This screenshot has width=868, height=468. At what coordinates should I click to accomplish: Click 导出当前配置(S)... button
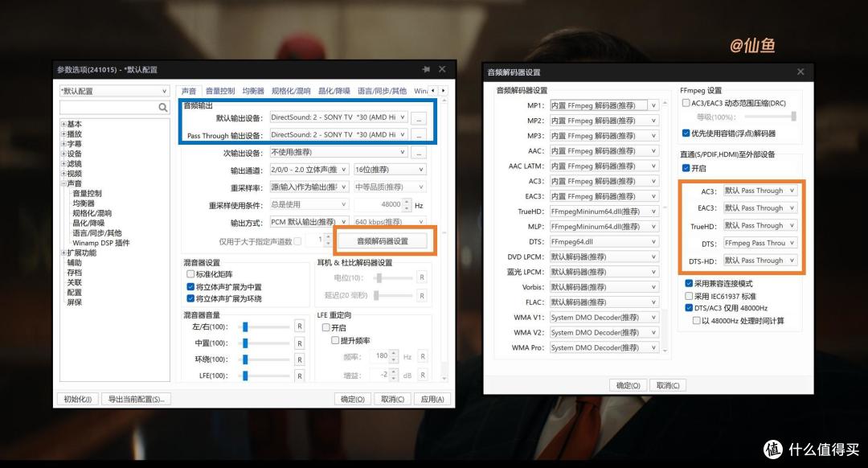point(136,399)
